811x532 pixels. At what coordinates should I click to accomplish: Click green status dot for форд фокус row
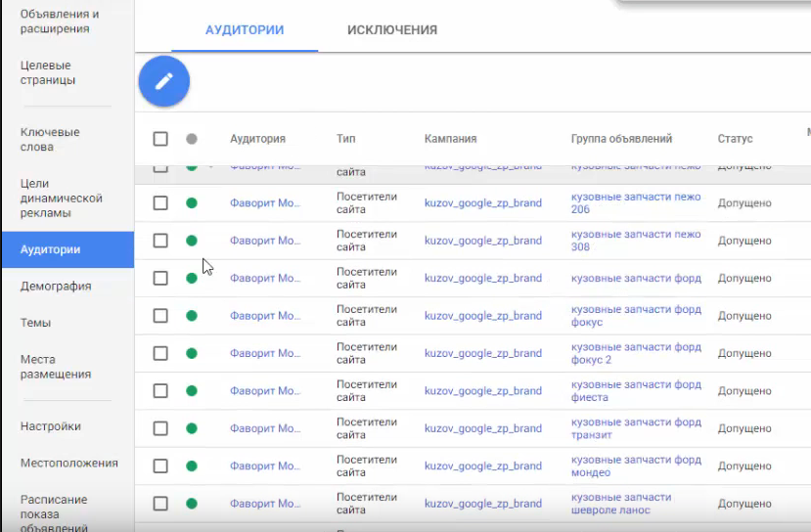point(192,315)
